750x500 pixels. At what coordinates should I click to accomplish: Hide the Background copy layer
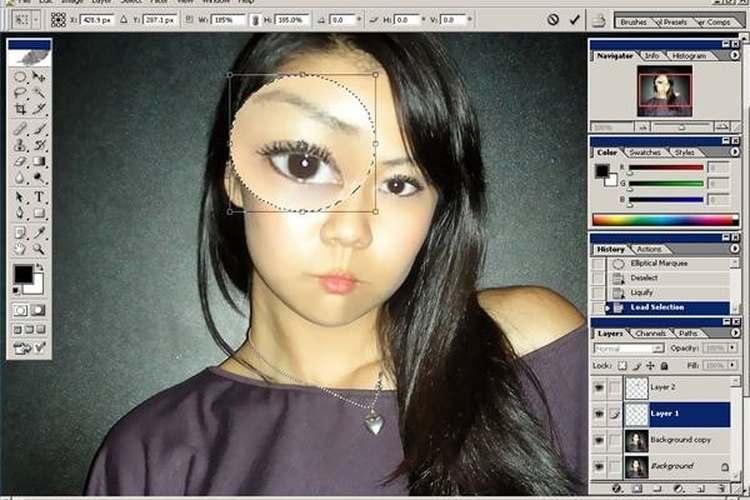[599, 440]
